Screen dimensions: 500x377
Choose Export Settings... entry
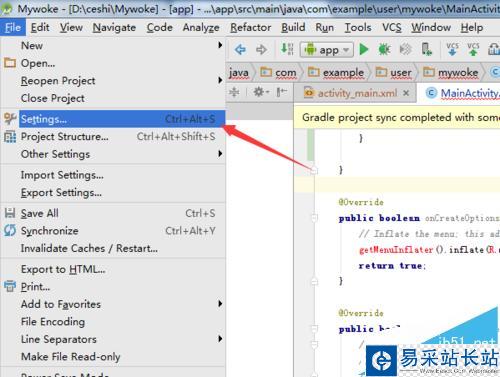coord(113,192)
